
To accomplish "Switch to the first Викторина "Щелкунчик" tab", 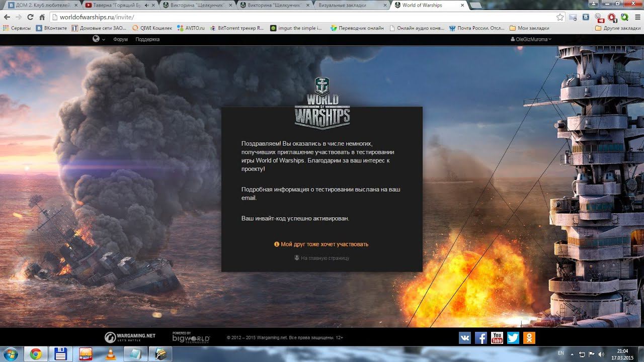I will point(197,5).
